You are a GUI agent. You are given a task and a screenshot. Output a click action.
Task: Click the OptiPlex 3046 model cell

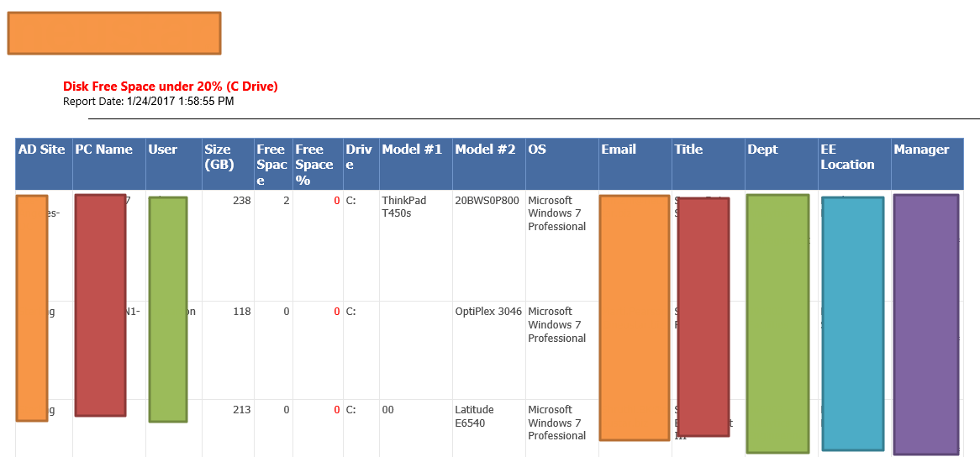click(x=488, y=312)
